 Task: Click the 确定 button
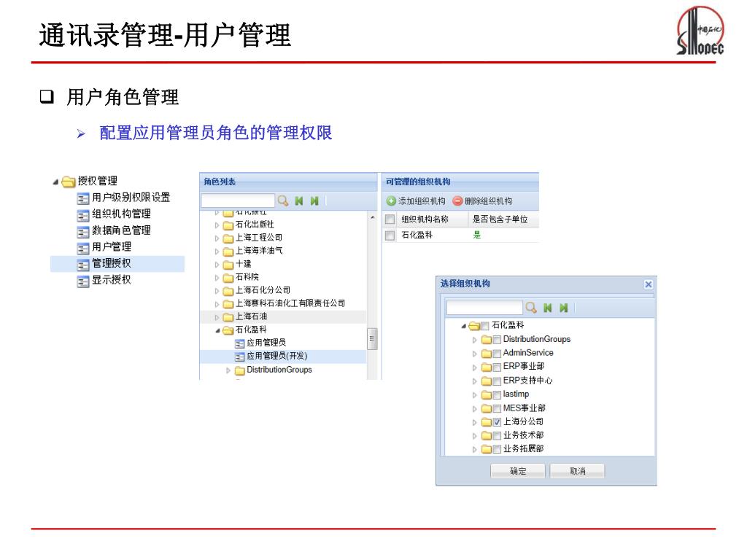pyautogui.click(x=518, y=472)
